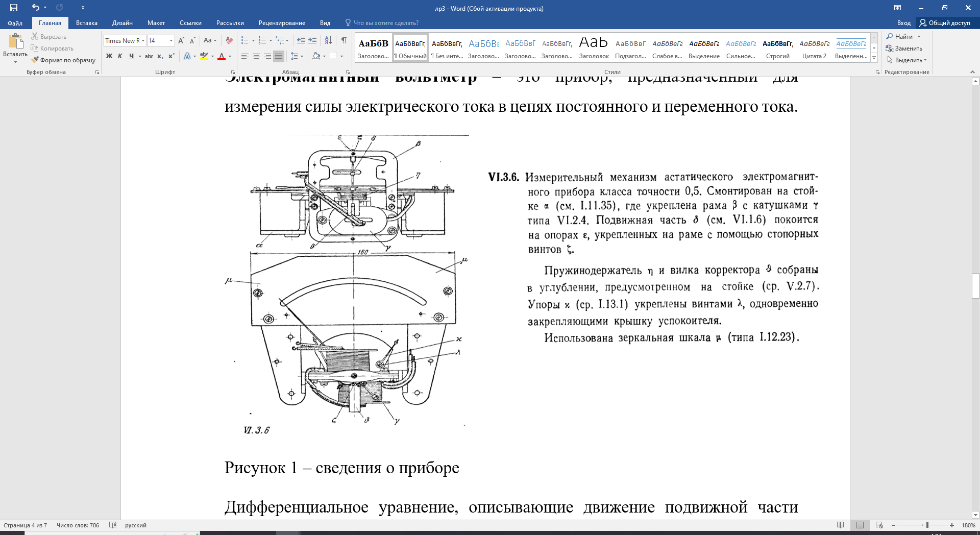Screen dimensions: 980x535
Task: Apply numbered list formatting
Action: [262, 40]
